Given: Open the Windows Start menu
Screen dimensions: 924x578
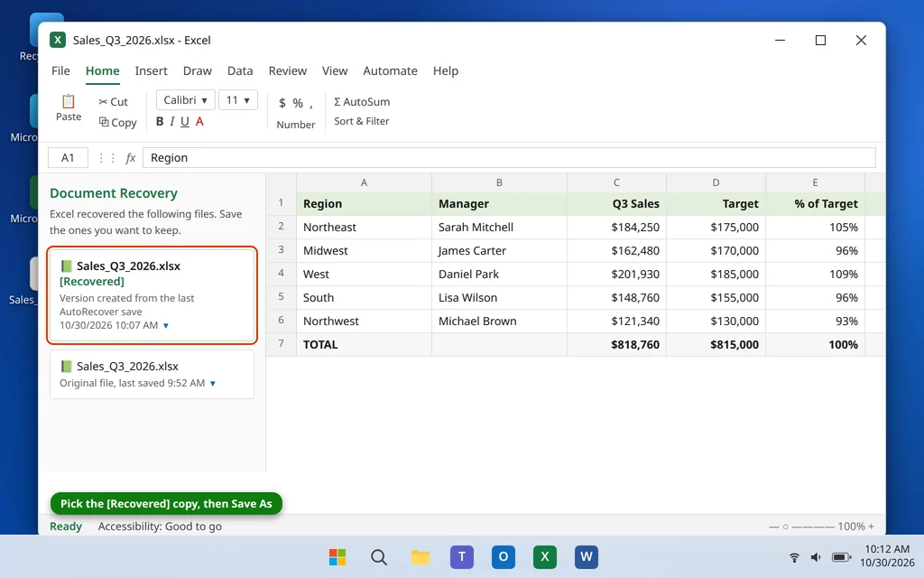Looking at the screenshot, I should coord(337,556).
